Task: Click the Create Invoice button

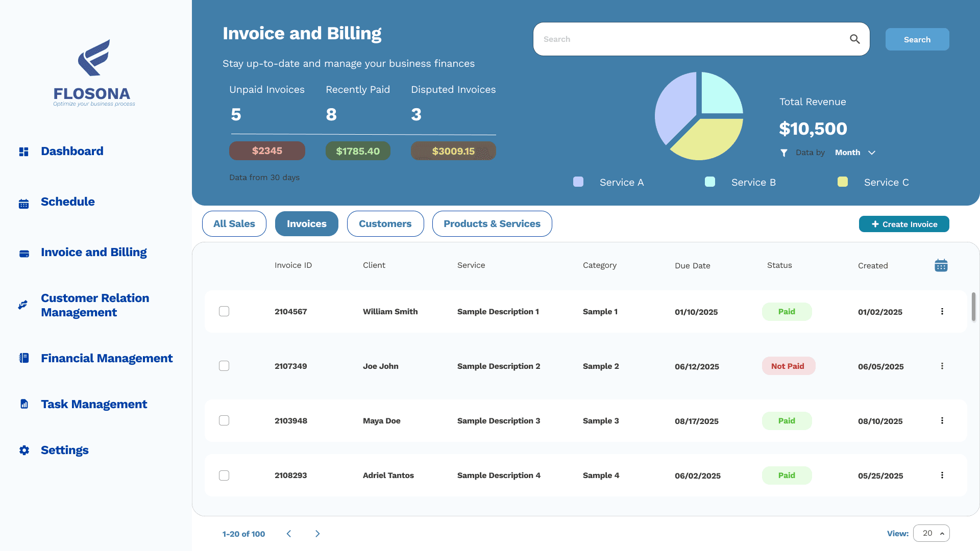Action: (x=903, y=224)
